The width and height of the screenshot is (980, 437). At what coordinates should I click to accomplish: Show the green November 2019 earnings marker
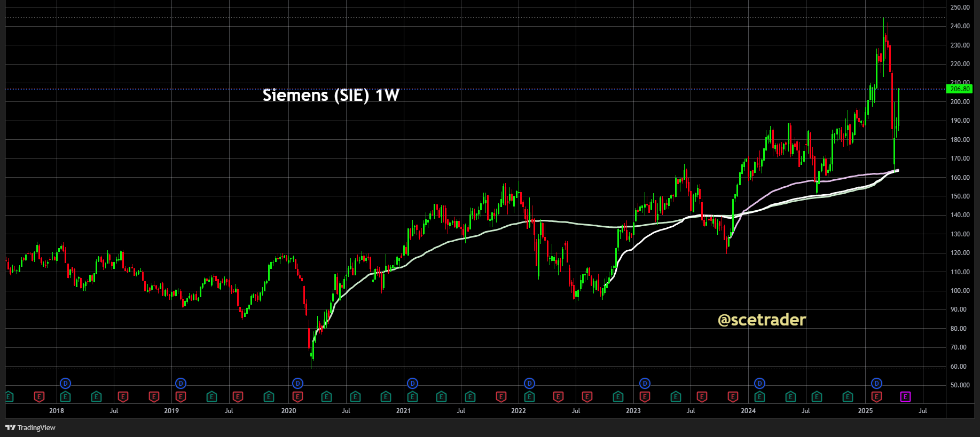pyautogui.click(x=269, y=396)
